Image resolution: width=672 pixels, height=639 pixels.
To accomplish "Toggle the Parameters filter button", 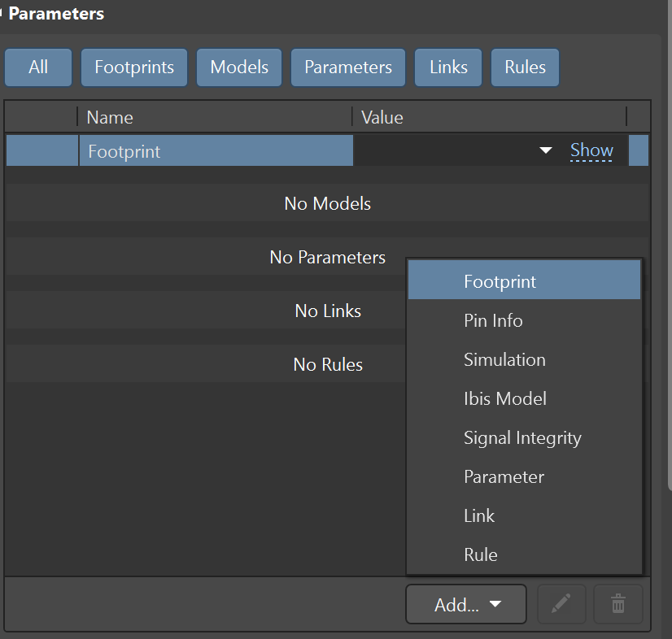I will pyautogui.click(x=348, y=67).
